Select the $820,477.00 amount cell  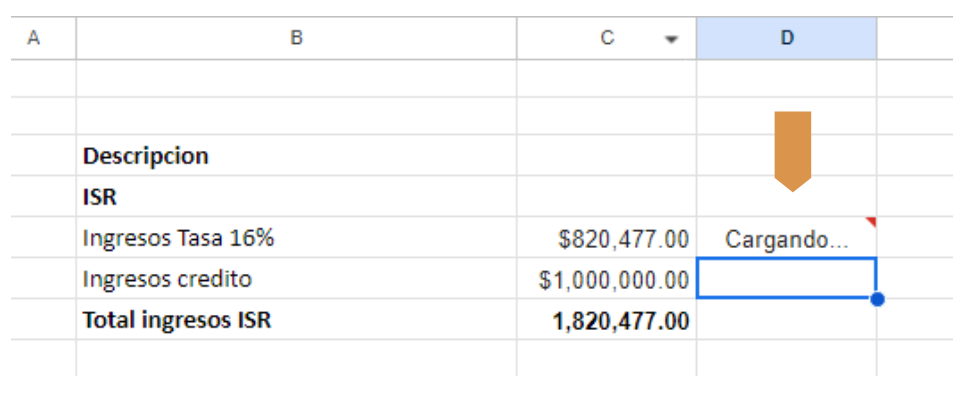[607, 239]
